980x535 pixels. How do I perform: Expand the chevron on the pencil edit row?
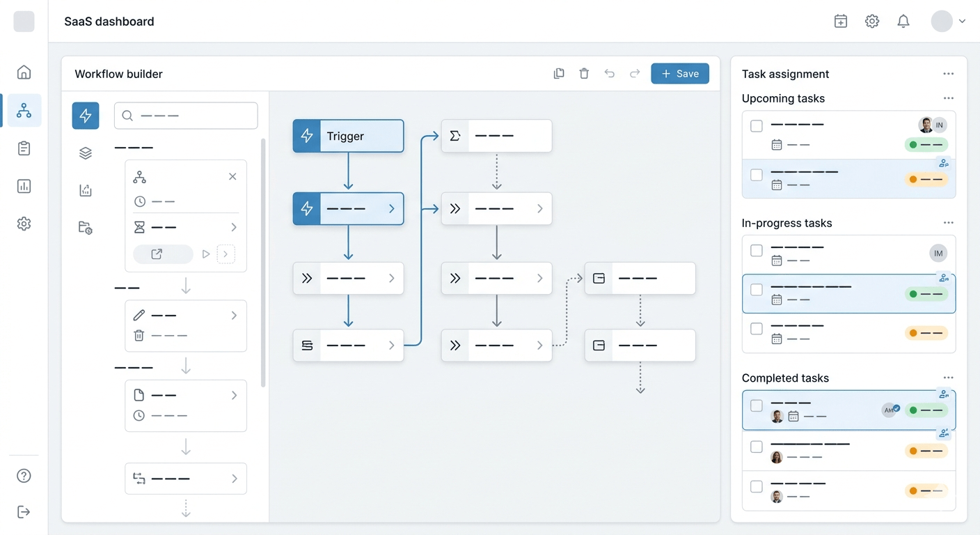234,316
